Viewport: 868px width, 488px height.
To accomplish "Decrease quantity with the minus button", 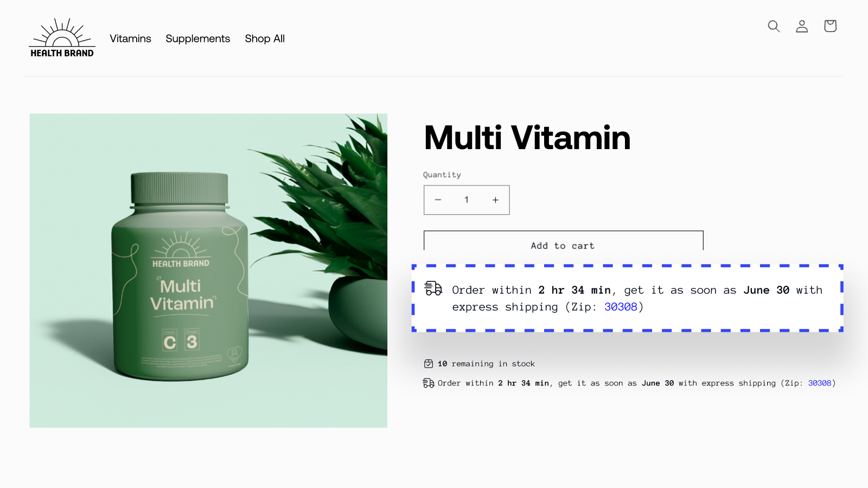I will [438, 200].
